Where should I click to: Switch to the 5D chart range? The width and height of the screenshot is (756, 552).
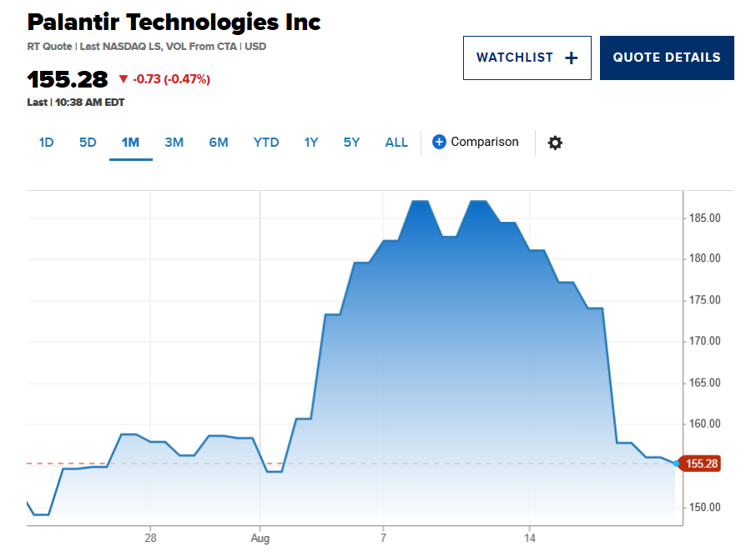[88, 143]
